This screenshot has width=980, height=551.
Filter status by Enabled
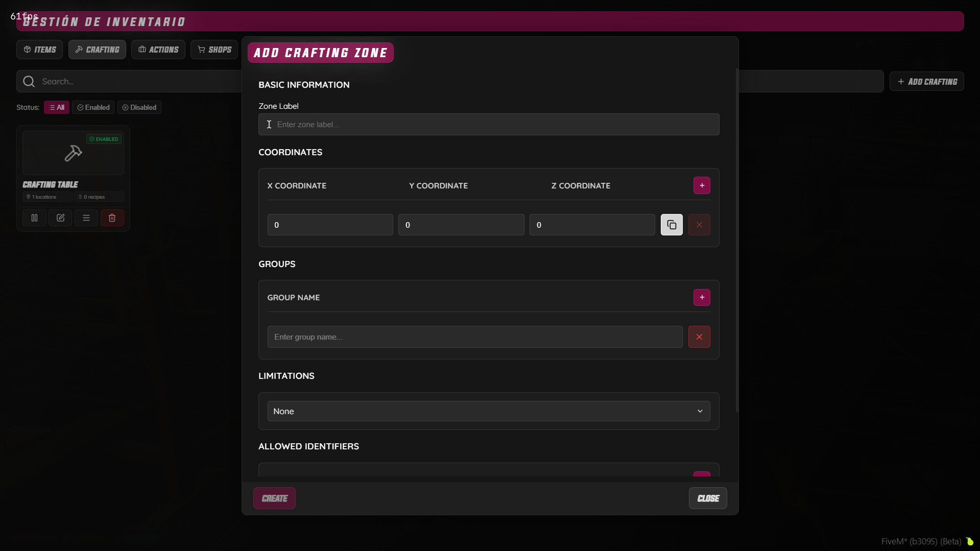click(x=93, y=107)
